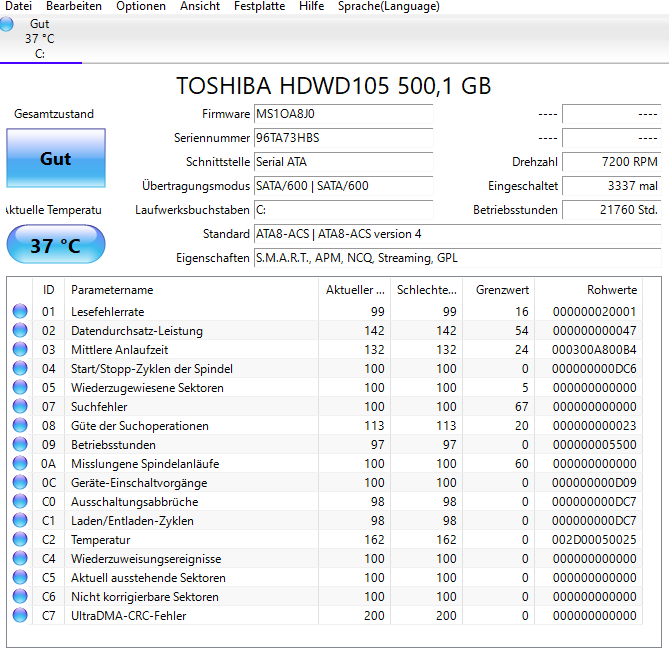669x655 pixels.
Task: Click the Eingeschaltet value 3337 mal
Action: click(x=611, y=186)
